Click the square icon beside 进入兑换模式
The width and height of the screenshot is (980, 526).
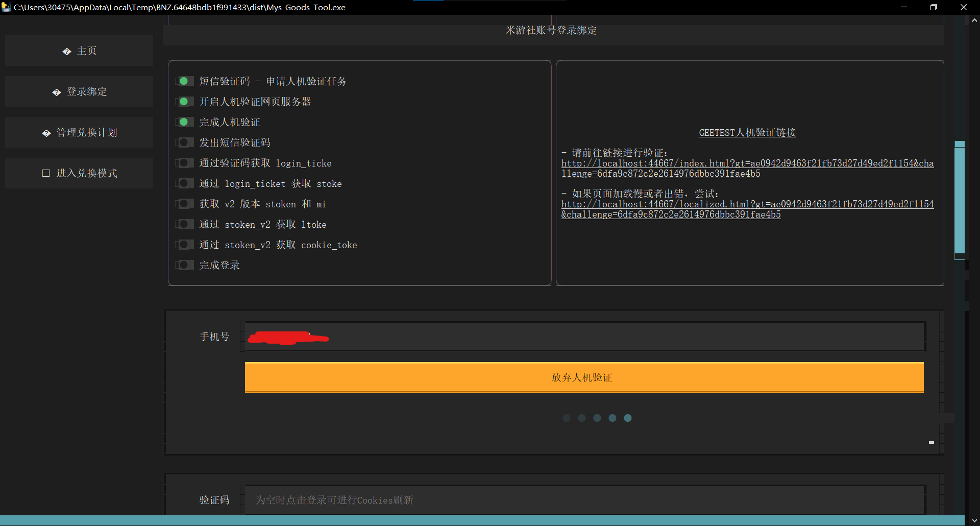(45, 173)
